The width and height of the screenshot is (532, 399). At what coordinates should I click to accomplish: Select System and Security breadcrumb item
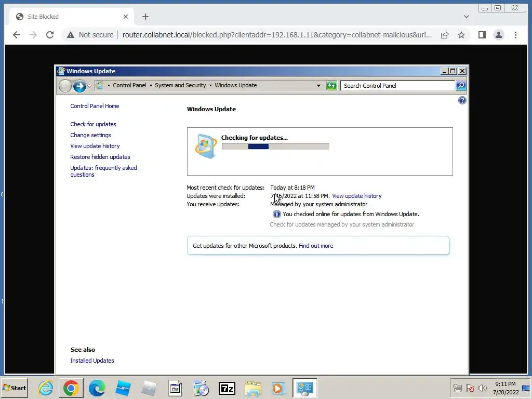(x=180, y=86)
